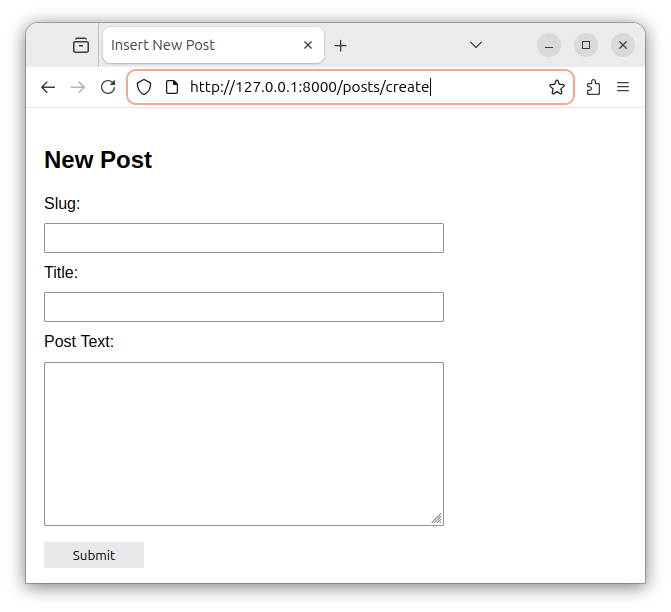This screenshot has height=612, width=671.
Task: Click into the Slug input field
Action: point(244,238)
